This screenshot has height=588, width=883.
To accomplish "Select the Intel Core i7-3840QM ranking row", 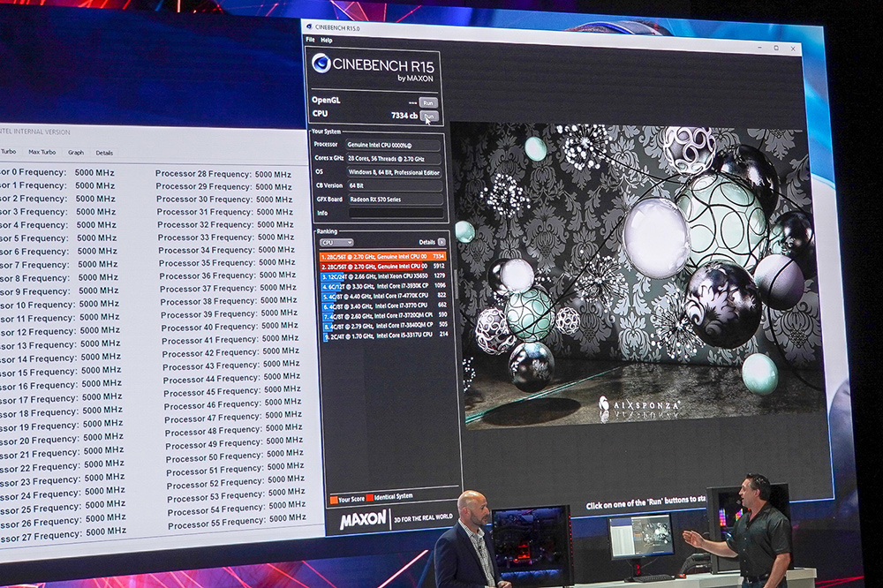I will coord(385,326).
